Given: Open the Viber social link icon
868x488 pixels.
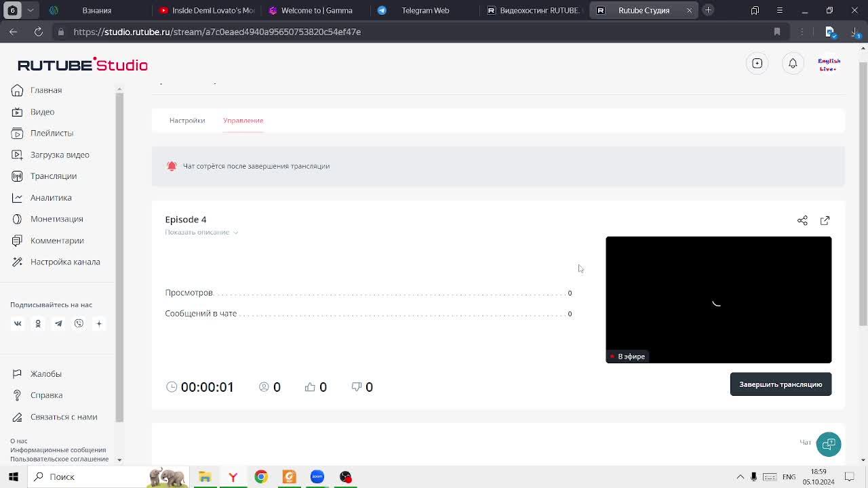Looking at the screenshot, I should coord(79,323).
